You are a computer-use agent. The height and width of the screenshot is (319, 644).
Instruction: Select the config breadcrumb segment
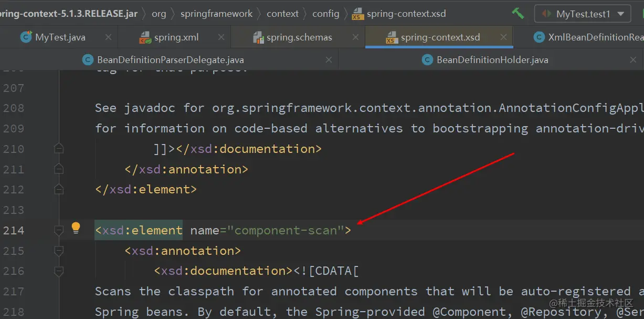(326, 14)
